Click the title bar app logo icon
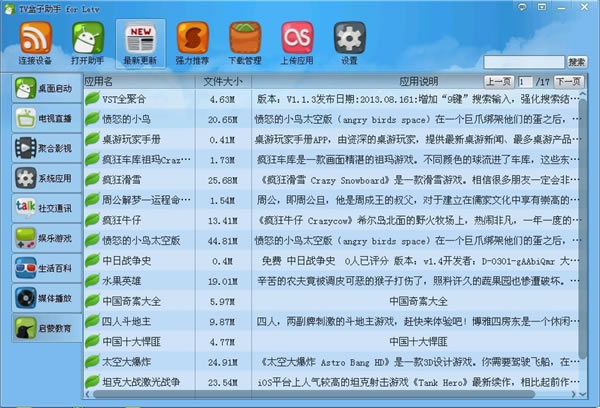 click(x=9, y=8)
